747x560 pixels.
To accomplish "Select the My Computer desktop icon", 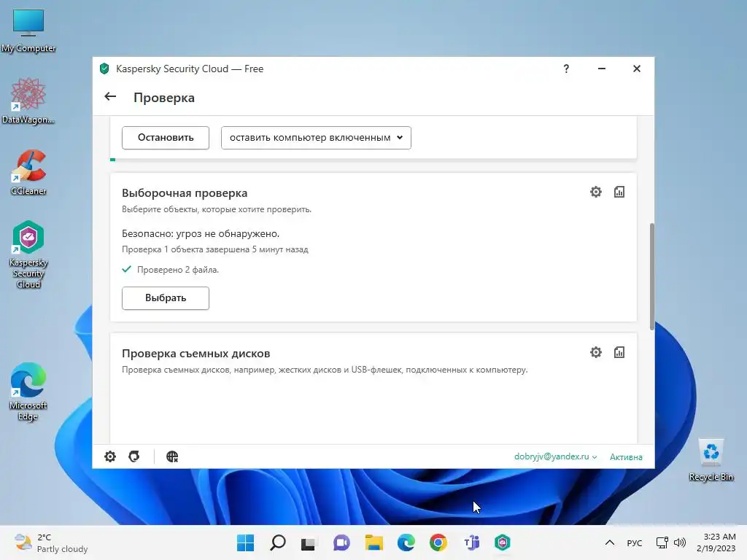I will [28, 31].
